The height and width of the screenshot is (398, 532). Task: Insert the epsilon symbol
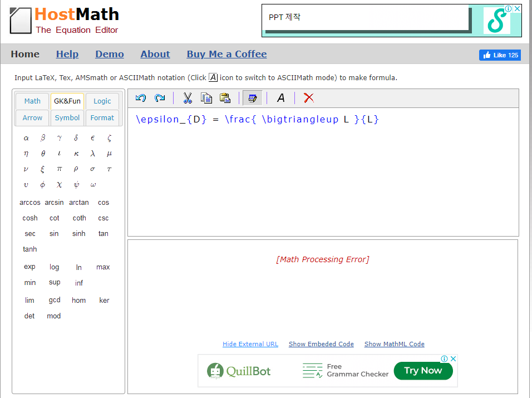(x=92, y=138)
